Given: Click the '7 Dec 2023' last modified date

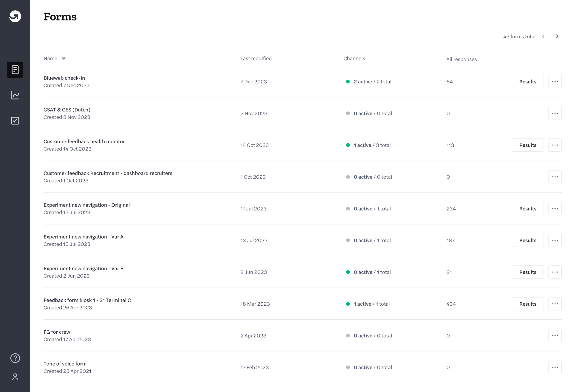Looking at the screenshot, I should (x=254, y=82).
